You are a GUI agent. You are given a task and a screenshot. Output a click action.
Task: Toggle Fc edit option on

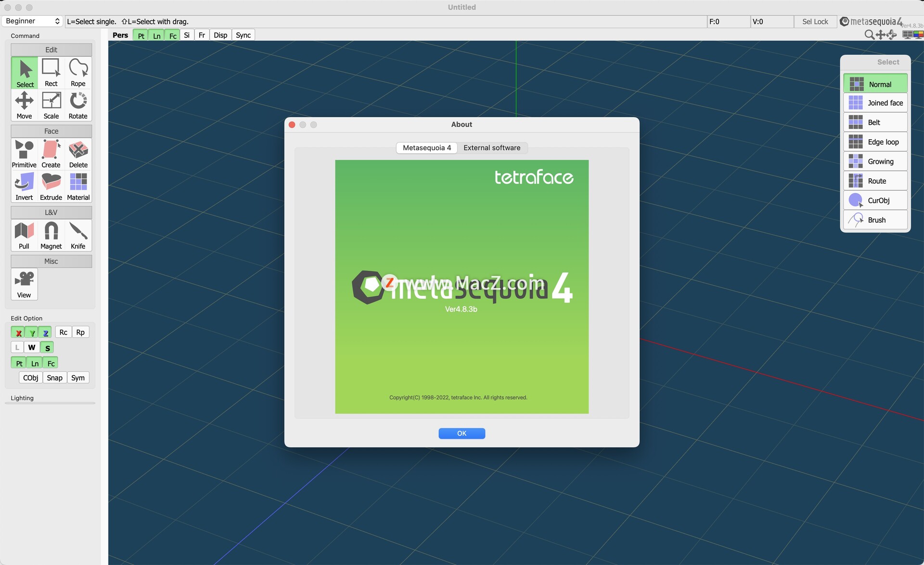tap(50, 362)
